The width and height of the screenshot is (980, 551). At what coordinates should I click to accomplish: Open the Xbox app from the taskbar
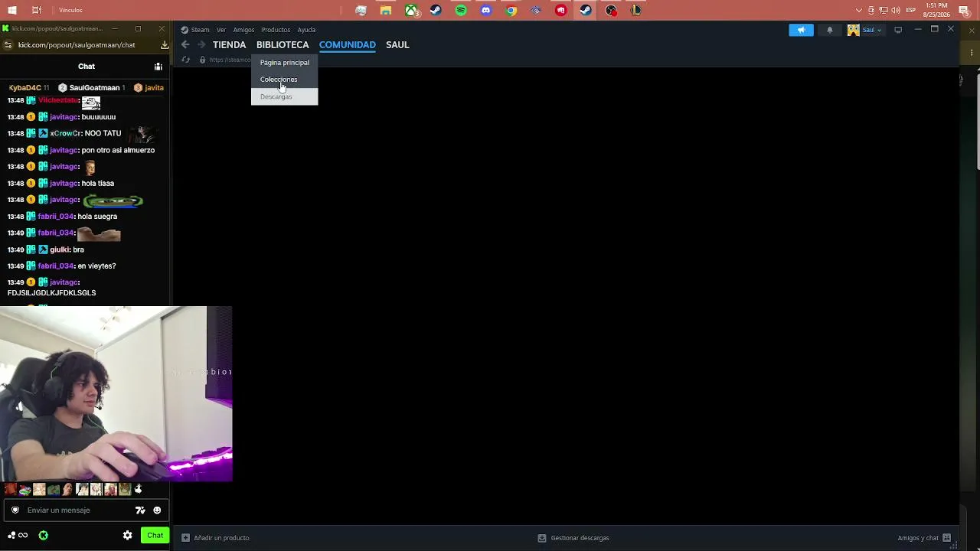coord(411,11)
